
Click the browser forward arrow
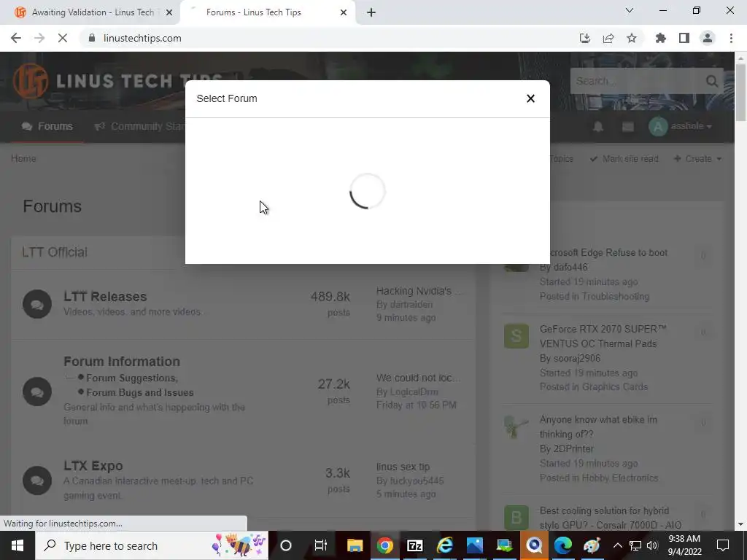39,38
